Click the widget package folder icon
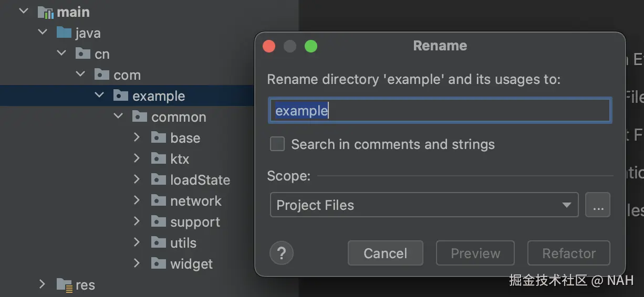 [x=158, y=264]
